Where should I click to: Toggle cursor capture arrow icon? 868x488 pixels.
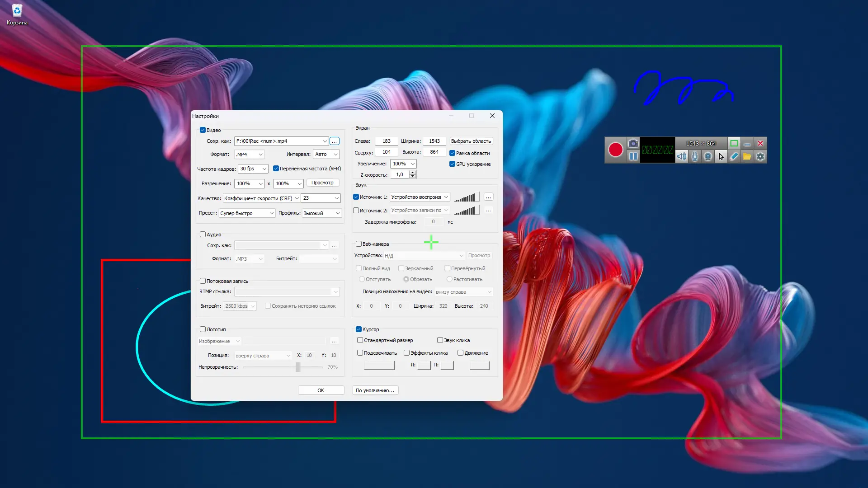(x=721, y=156)
